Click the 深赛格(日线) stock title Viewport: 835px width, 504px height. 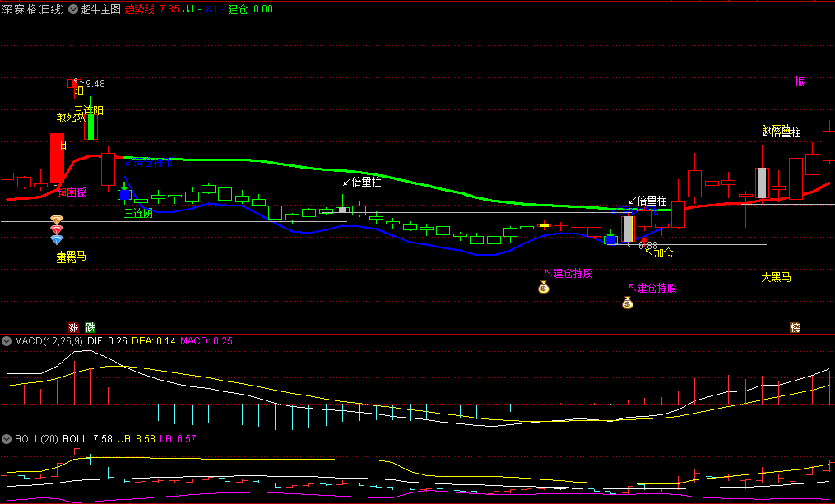(32, 9)
